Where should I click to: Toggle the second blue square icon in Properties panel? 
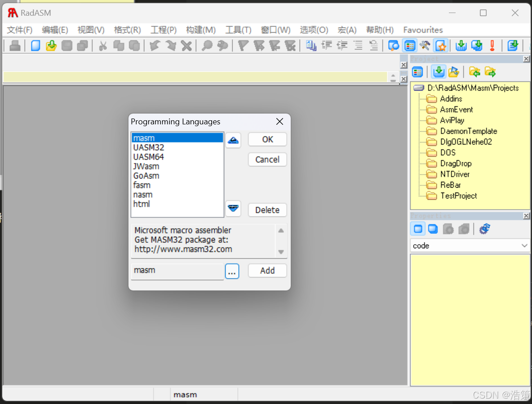(433, 229)
